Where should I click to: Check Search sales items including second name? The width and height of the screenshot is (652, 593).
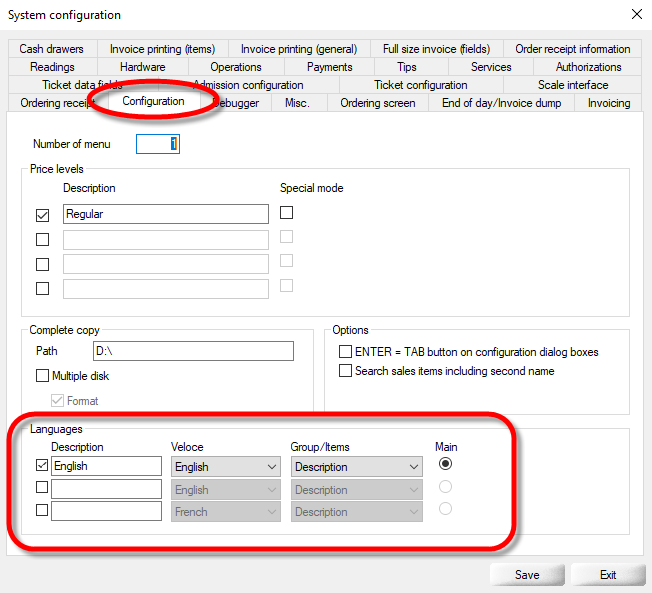click(346, 371)
